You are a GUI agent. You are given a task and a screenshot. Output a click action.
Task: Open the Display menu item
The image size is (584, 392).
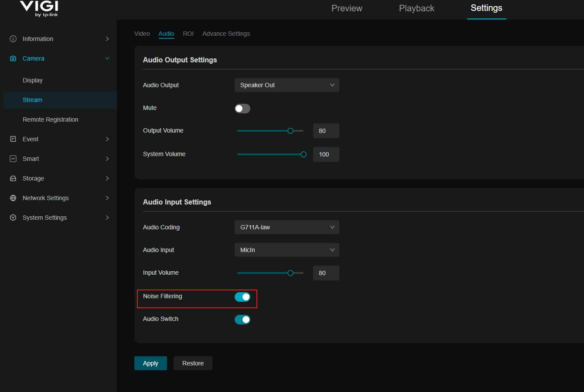(x=33, y=80)
